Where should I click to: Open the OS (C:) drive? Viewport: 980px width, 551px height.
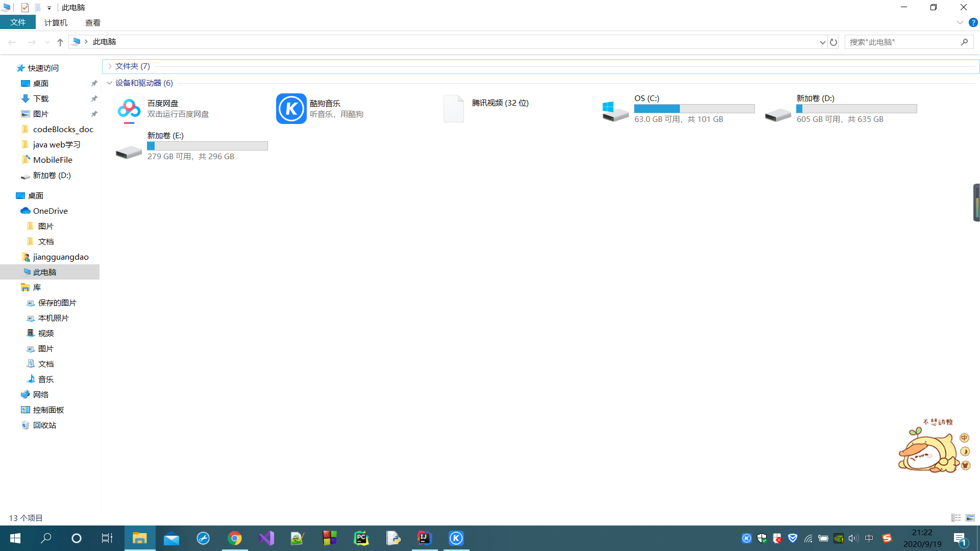click(616, 110)
